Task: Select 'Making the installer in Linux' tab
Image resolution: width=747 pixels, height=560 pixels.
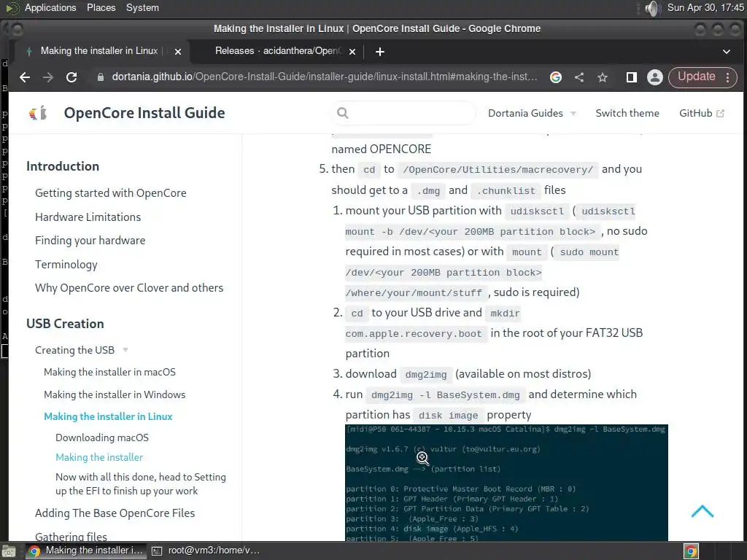Action: click(x=99, y=51)
